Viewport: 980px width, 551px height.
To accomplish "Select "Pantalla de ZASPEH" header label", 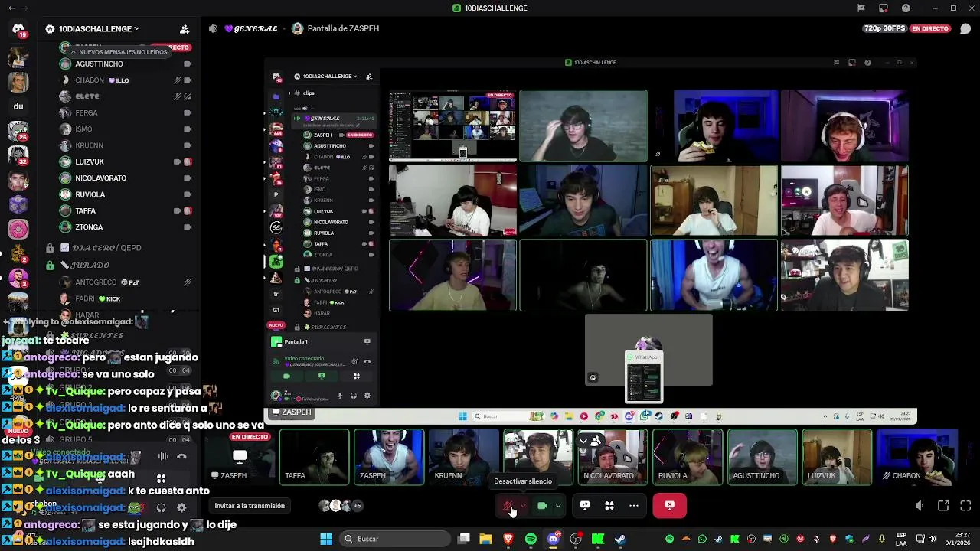I will pyautogui.click(x=343, y=29).
